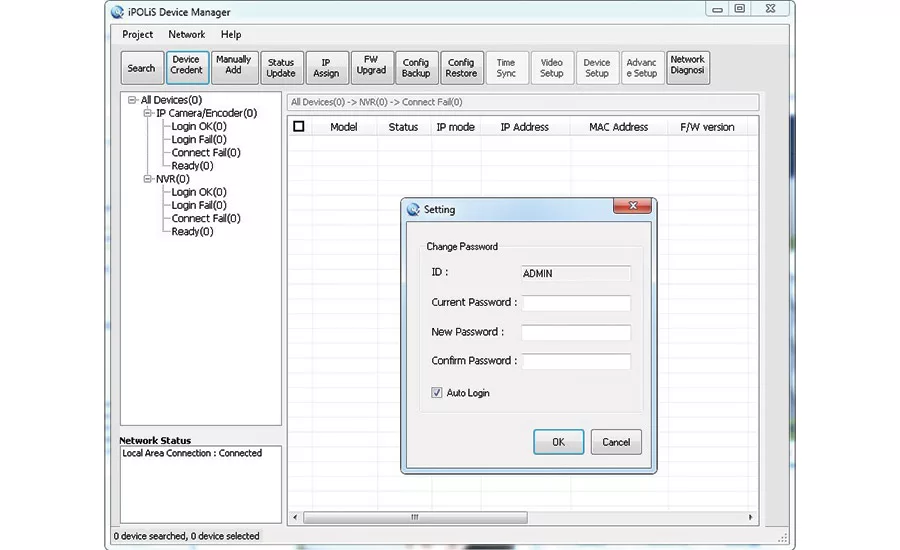Click the Status Update toolbar button

tap(281, 68)
